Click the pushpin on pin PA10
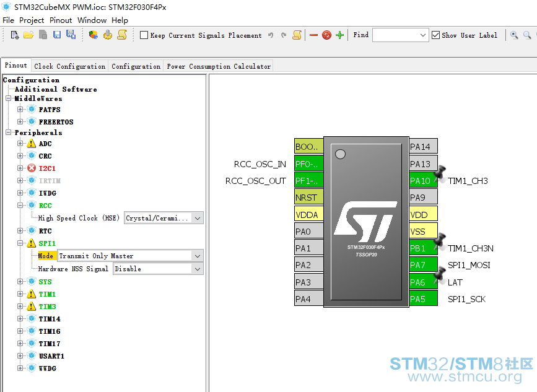This screenshot has width=537, height=392. (x=439, y=173)
